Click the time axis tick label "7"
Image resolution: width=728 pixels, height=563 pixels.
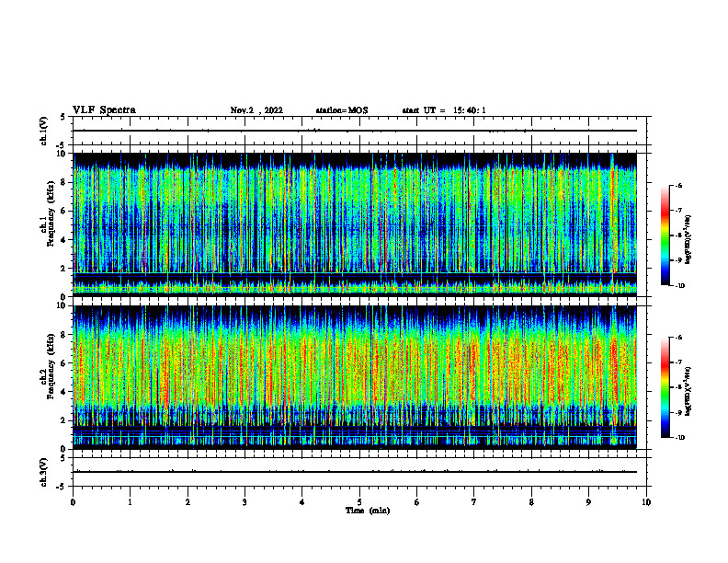pyautogui.click(x=474, y=502)
